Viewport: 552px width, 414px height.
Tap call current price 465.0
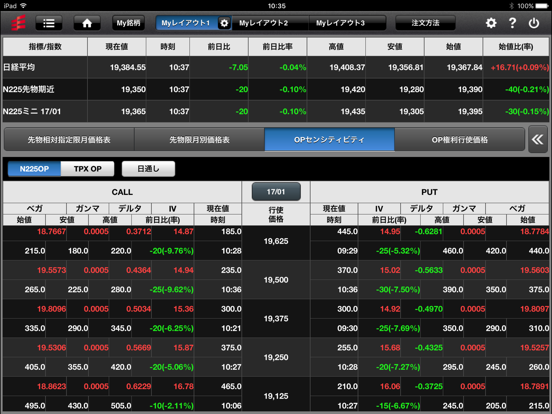pos(231,387)
